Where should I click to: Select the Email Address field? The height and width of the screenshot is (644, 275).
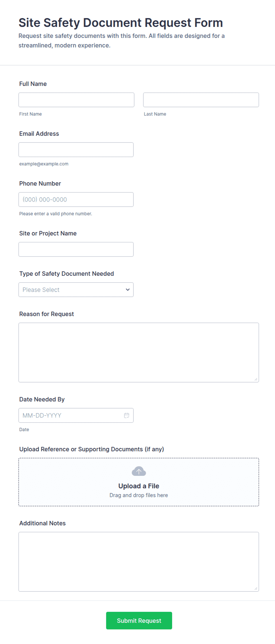(x=76, y=150)
